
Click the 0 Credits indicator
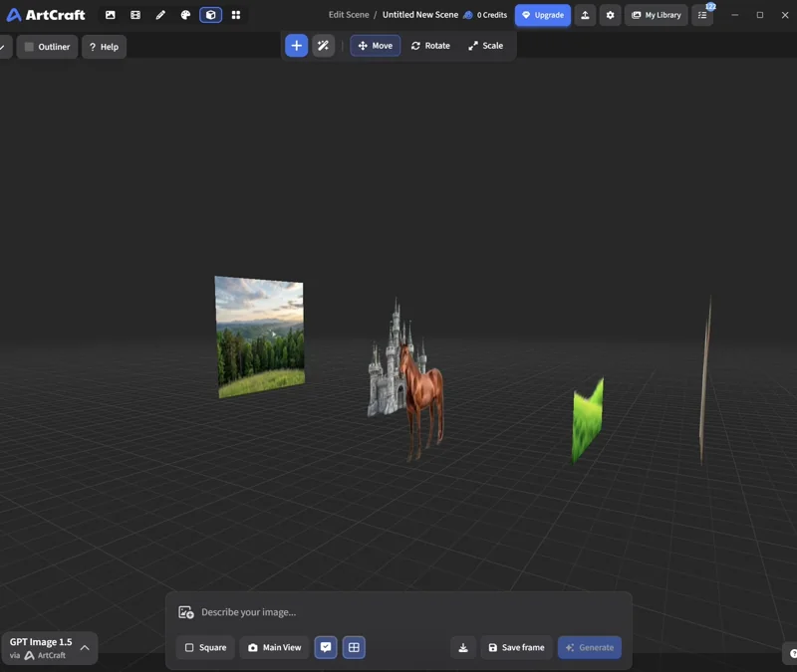485,15
